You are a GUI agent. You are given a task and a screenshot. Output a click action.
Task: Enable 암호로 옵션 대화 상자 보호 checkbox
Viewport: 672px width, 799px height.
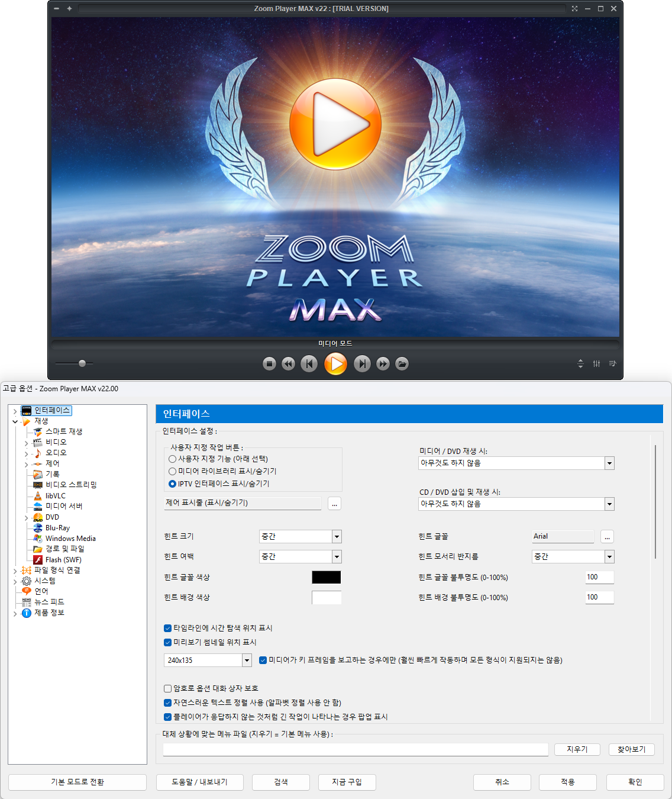point(167,688)
